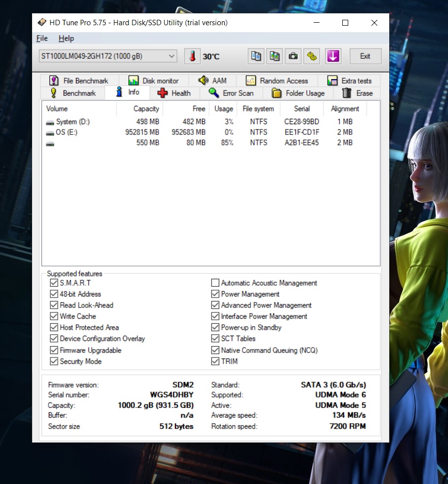Viewport: 448px width, 484px height.
Task: Click the HD Tune Pro title bar icon
Action: 41,23
